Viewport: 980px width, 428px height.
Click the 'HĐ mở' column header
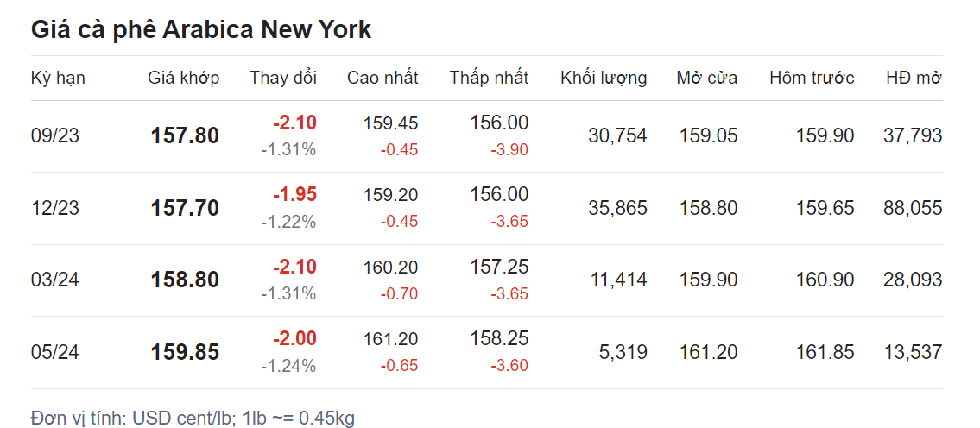pos(914,78)
